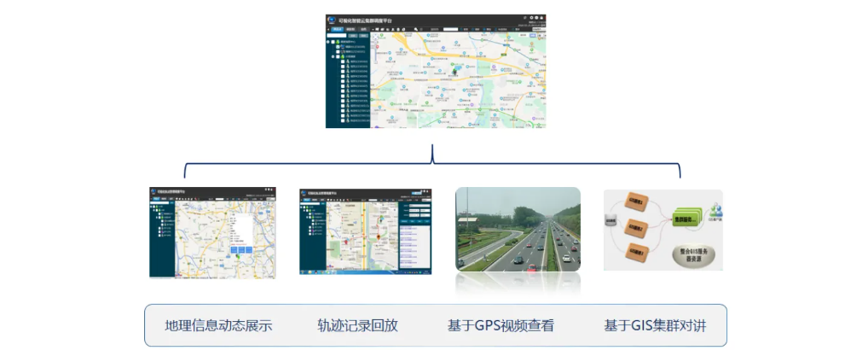Image resolution: width=868 pixels, height=362 pixels.
Task: Click the GIS client users icon
Action: tap(715, 210)
